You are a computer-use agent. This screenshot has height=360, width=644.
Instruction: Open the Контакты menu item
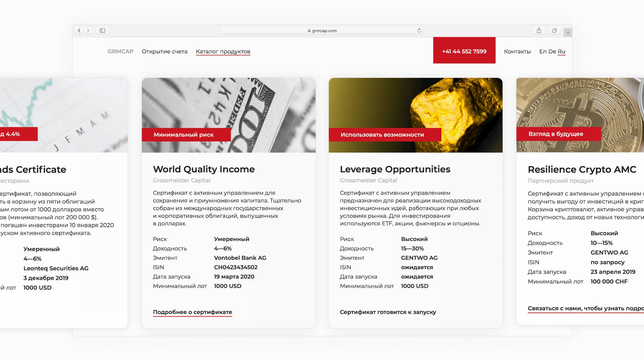517,51
